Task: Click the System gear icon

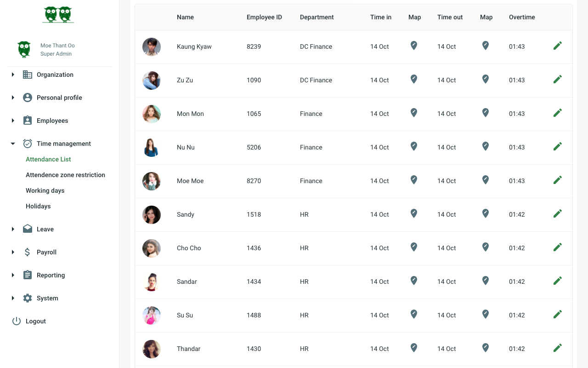Action: coord(28,298)
